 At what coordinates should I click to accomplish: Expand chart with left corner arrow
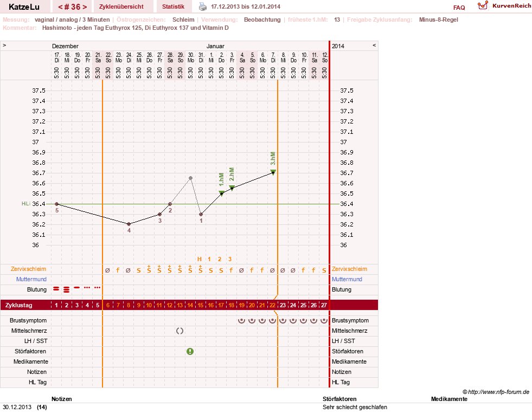click(x=4, y=45)
